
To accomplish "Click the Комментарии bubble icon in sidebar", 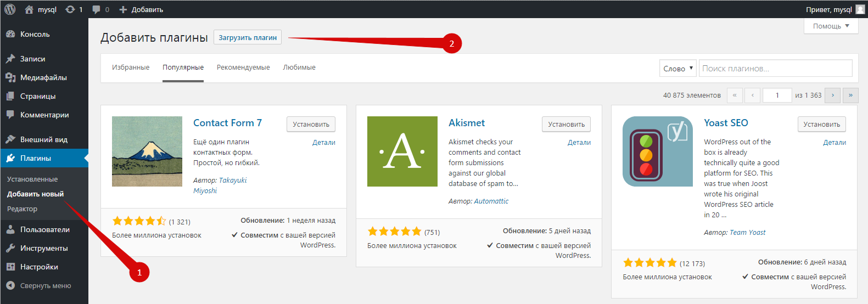I will click(x=10, y=115).
